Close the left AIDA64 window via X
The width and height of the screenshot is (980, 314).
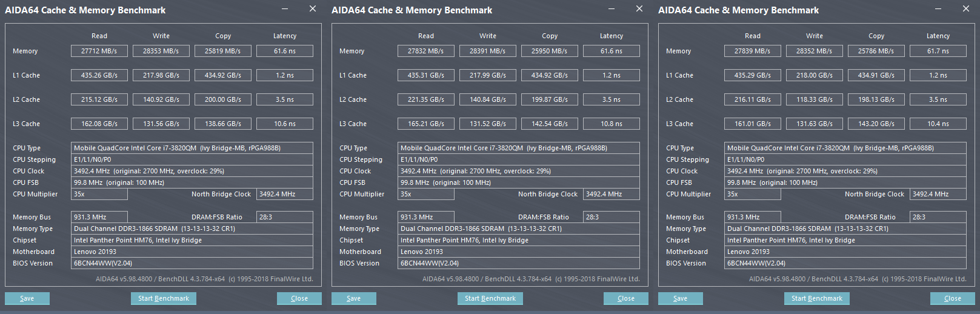(313, 8)
